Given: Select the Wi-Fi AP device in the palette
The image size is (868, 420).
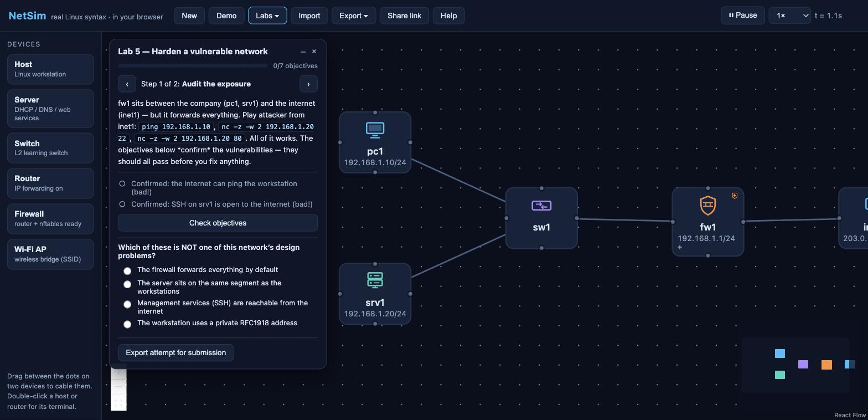Looking at the screenshot, I should (x=50, y=254).
